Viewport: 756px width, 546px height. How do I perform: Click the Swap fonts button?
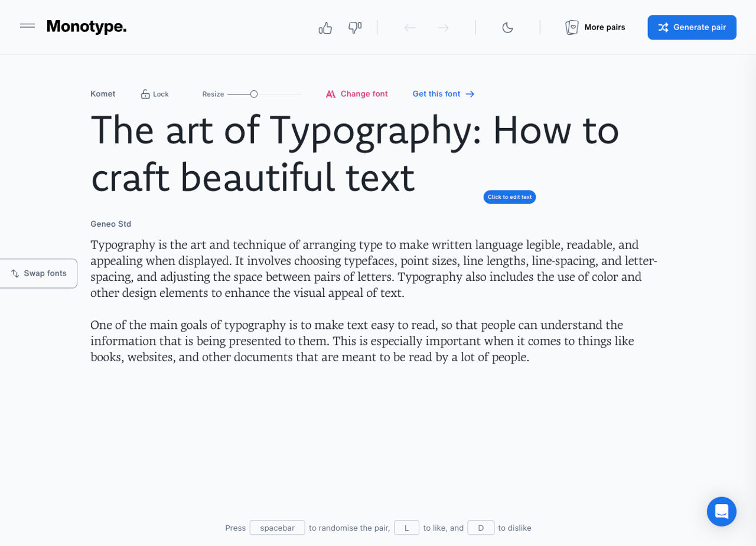[x=38, y=273]
